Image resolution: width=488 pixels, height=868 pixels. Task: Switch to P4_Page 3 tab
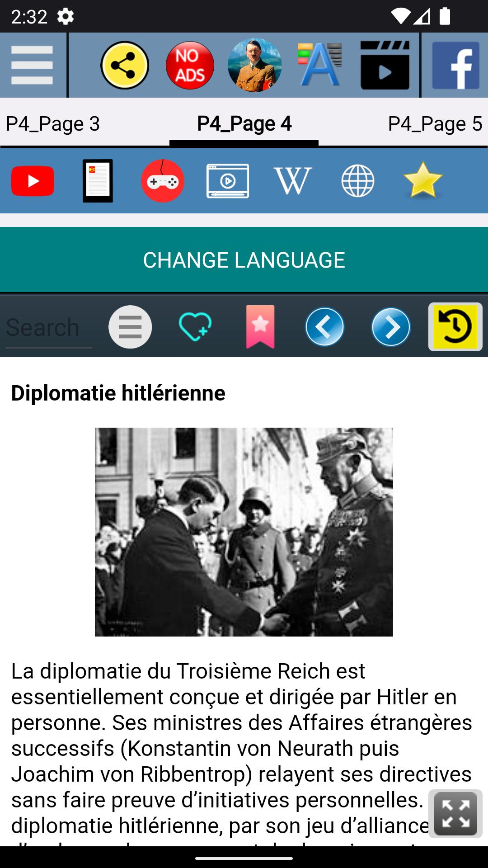(x=53, y=123)
